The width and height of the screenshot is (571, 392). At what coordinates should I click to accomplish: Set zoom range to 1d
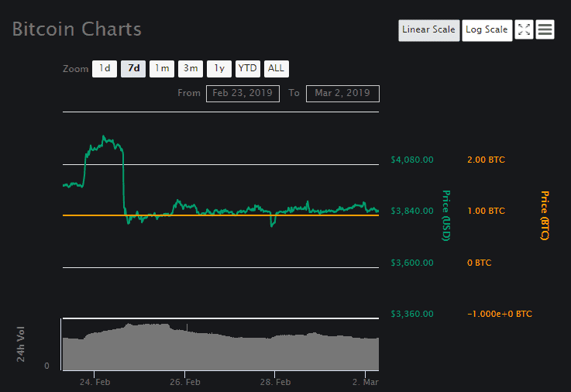[x=105, y=69]
